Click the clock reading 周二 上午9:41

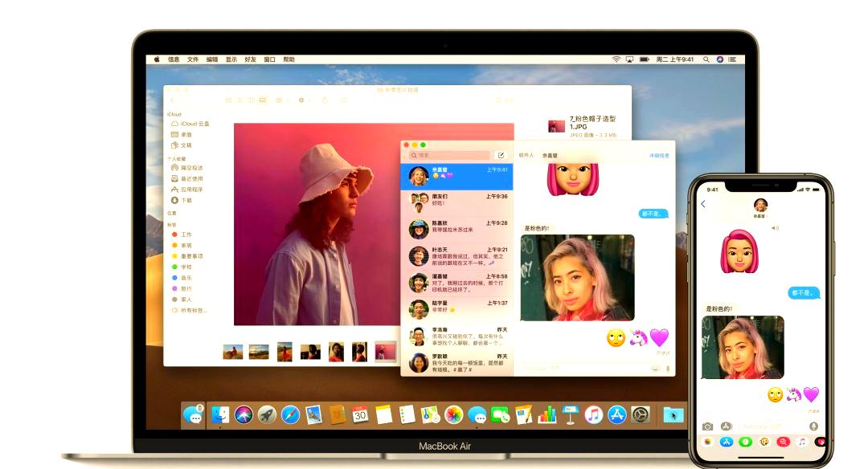tap(675, 59)
